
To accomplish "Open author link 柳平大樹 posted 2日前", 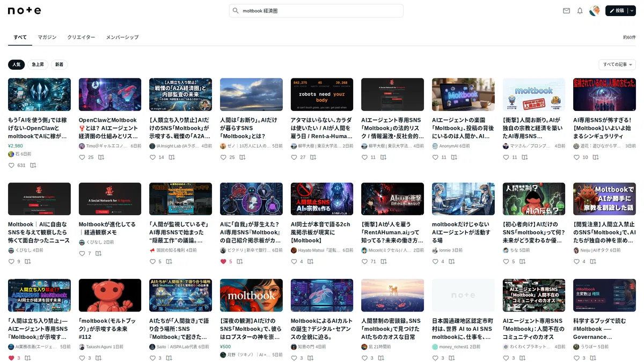I will tap(319, 146).
